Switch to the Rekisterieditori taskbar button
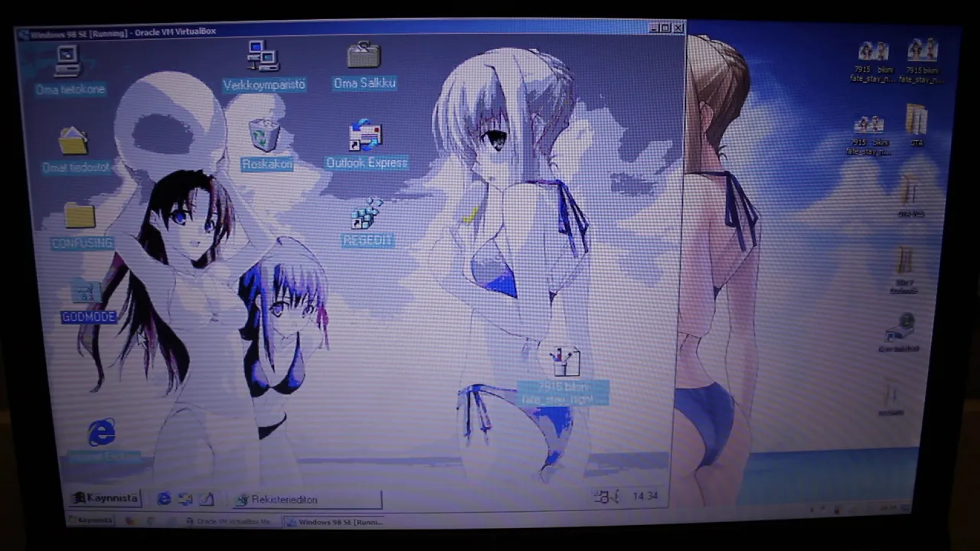 [307, 500]
